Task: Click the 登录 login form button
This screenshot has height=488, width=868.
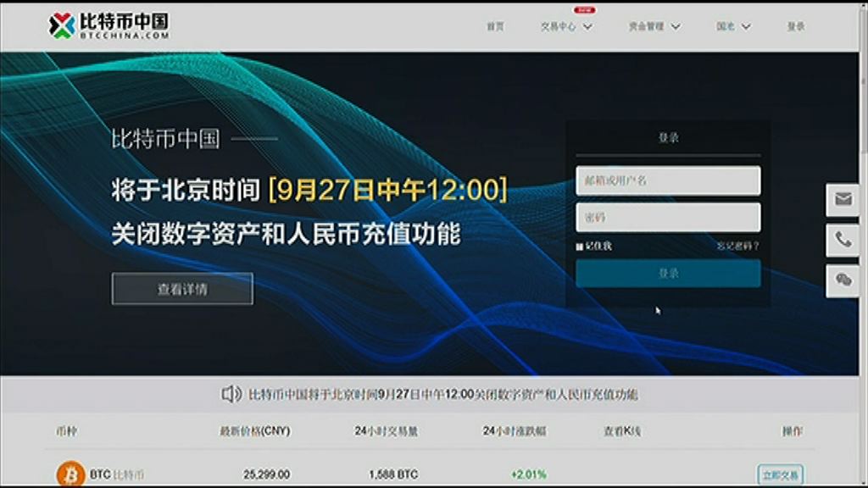Action: point(668,274)
